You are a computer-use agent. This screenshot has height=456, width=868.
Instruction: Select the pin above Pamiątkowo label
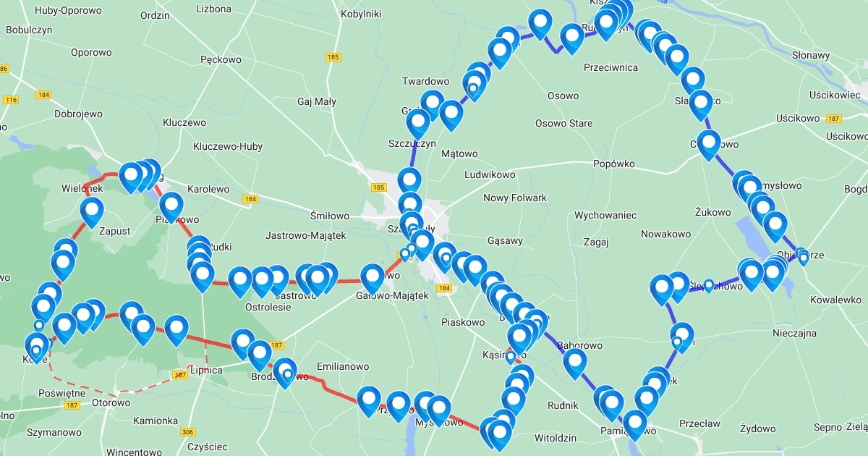[x=634, y=424]
